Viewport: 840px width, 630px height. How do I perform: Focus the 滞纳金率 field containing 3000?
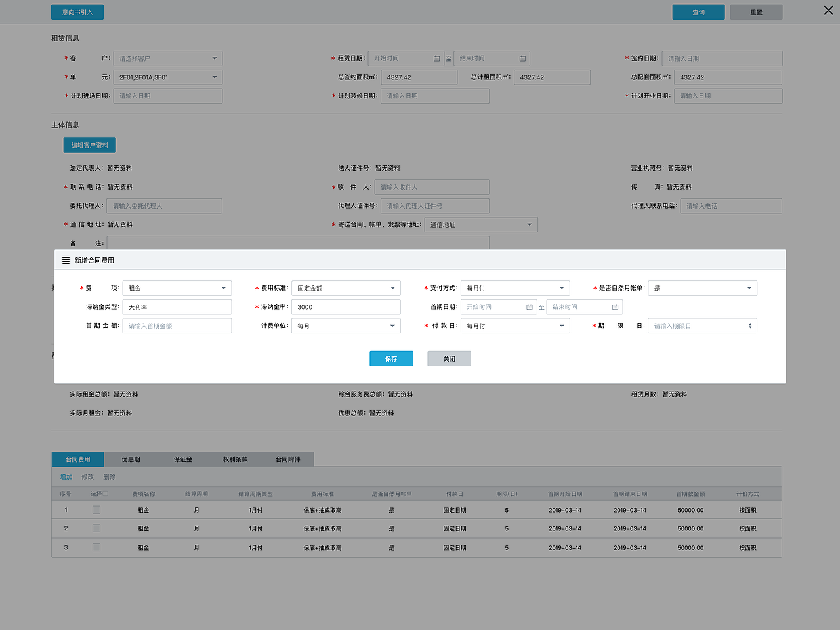346,307
